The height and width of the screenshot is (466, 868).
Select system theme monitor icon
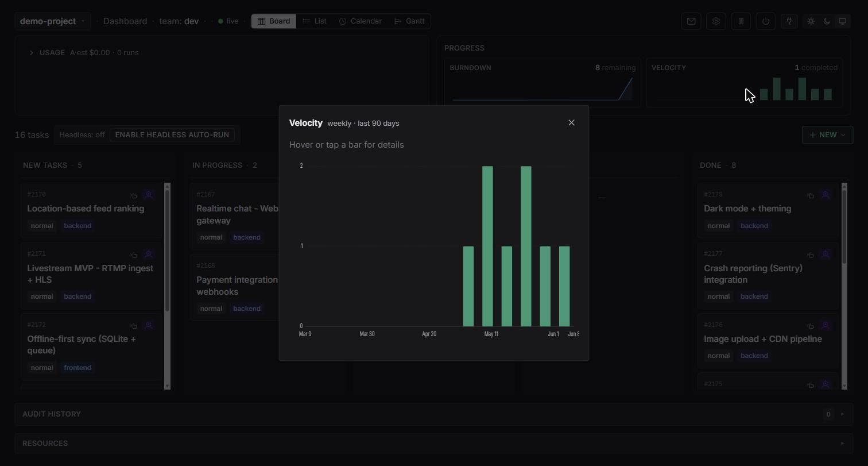click(843, 21)
